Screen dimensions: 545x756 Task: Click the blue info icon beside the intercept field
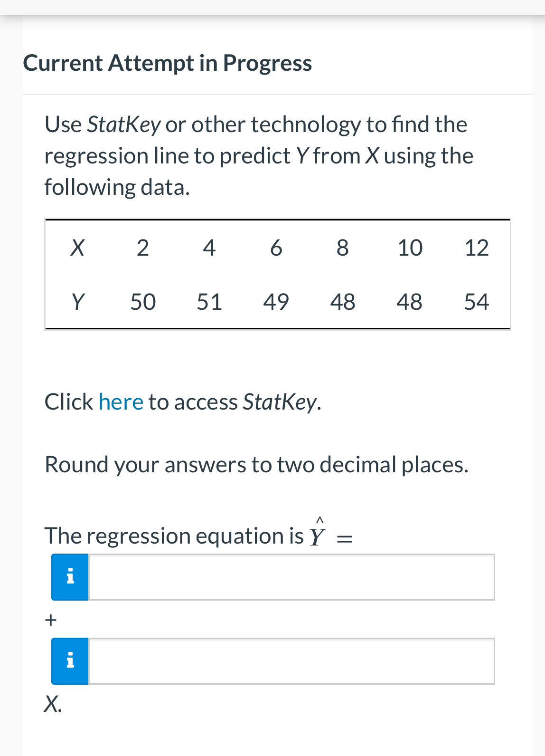click(x=69, y=576)
